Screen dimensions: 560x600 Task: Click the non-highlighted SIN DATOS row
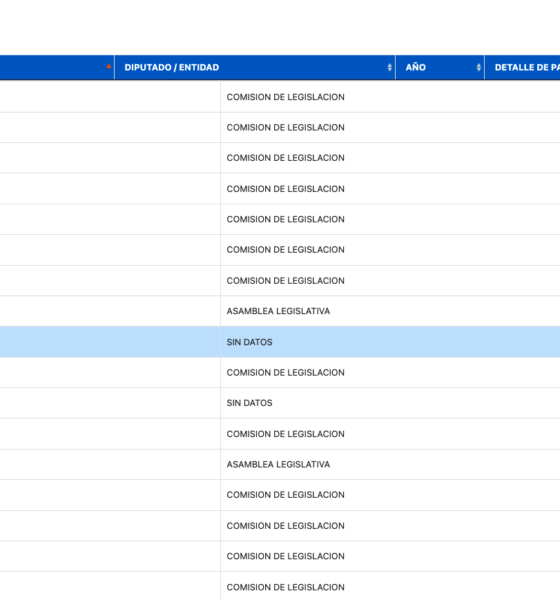click(x=280, y=403)
